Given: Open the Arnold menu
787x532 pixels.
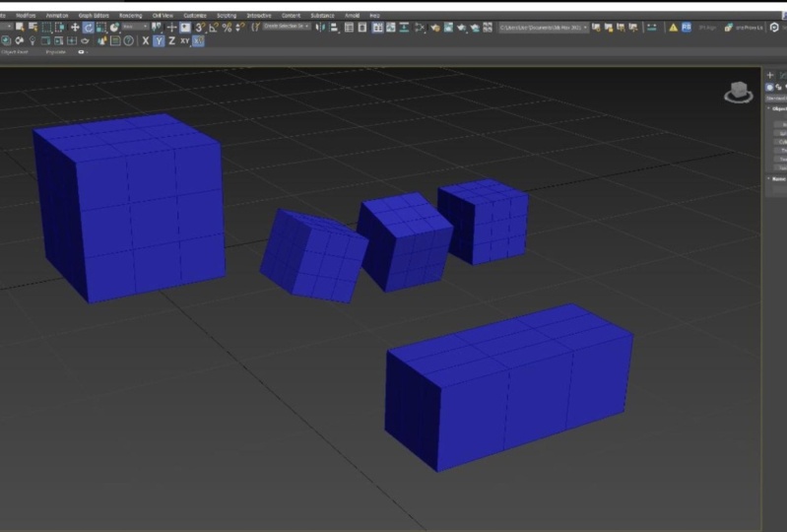Looking at the screenshot, I should tap(352, 16).
